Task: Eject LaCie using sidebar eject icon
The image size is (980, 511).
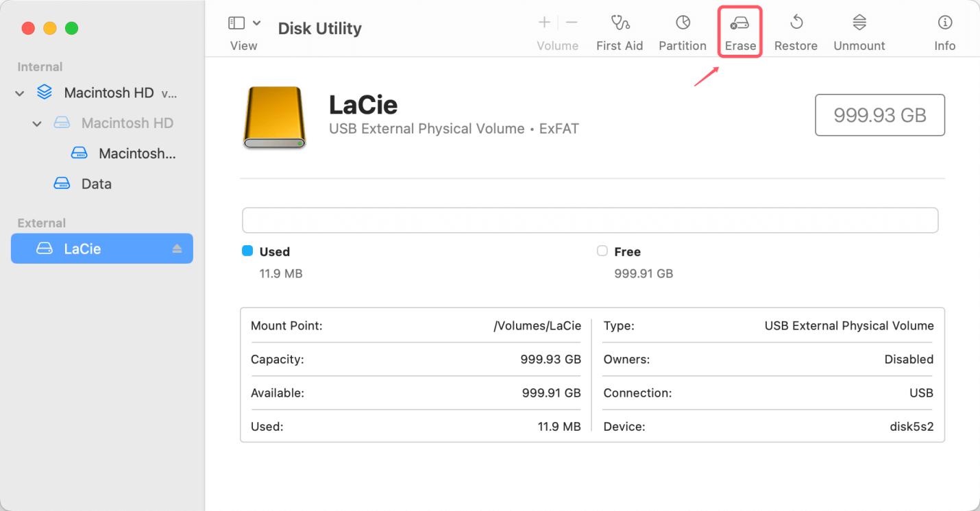Action: pos(177,249)
